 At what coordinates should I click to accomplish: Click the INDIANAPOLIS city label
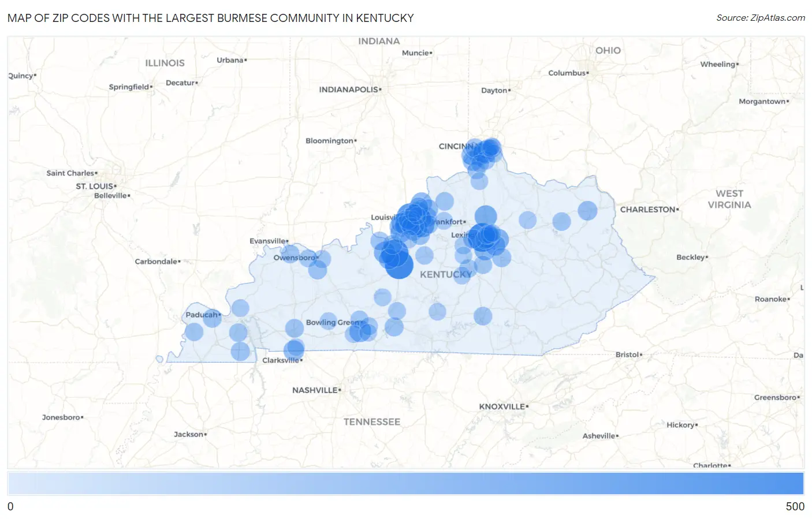[349, 89]
